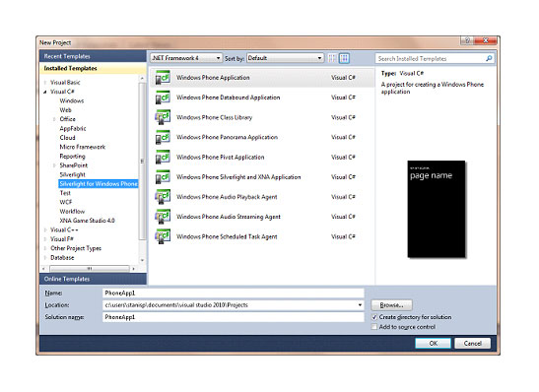Select Audio Streaming Agent template icon
This screenshot has width=539, height=392.
tap(163, 217)
